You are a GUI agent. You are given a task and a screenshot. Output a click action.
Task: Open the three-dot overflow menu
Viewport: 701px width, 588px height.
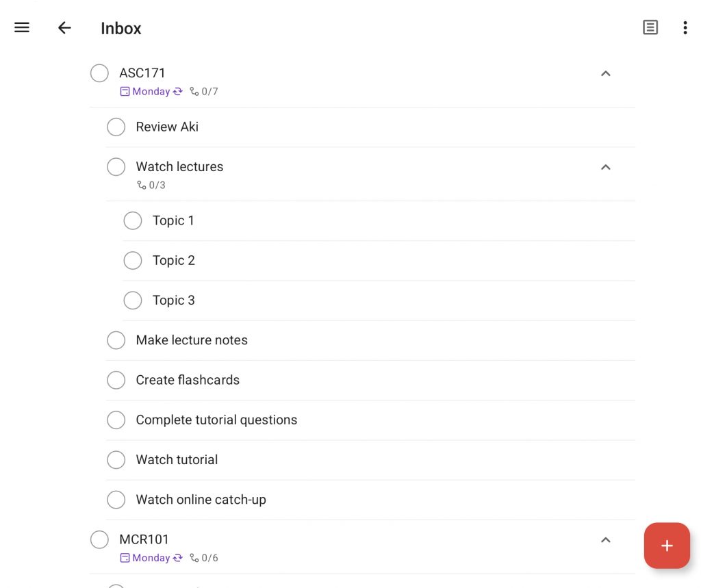[x=685, y=27]
